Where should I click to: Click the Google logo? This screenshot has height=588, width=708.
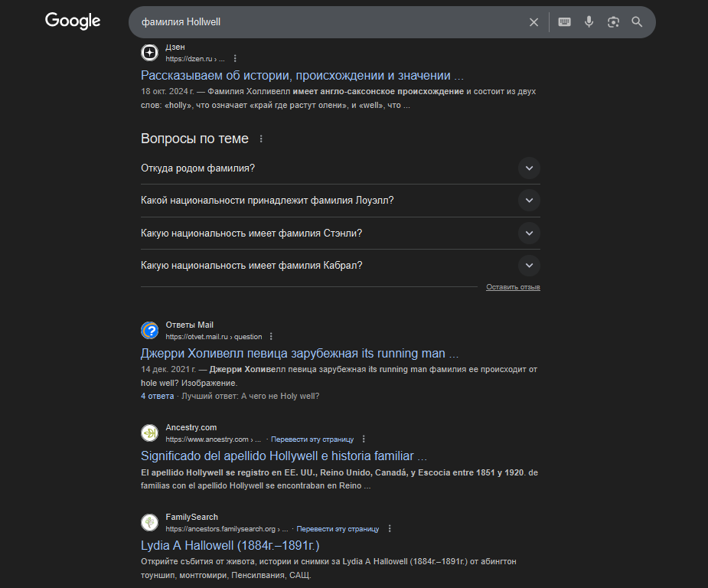[x=73, y=21]
